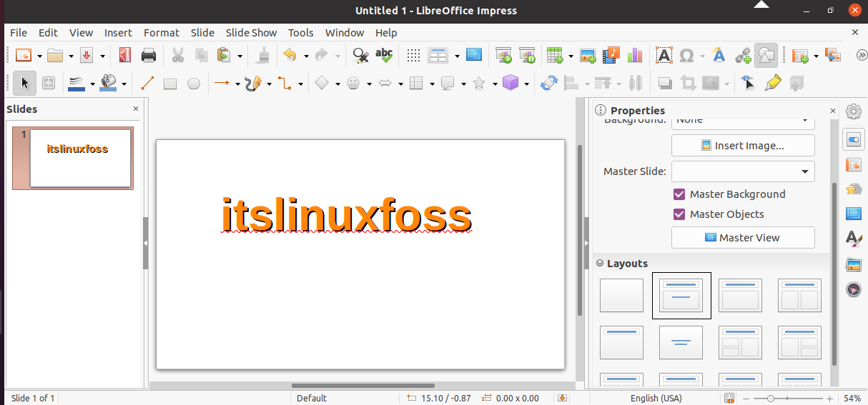Select the Rectangle tool
Viewport: 868px width, 405px height.
[x=170, y=84]
